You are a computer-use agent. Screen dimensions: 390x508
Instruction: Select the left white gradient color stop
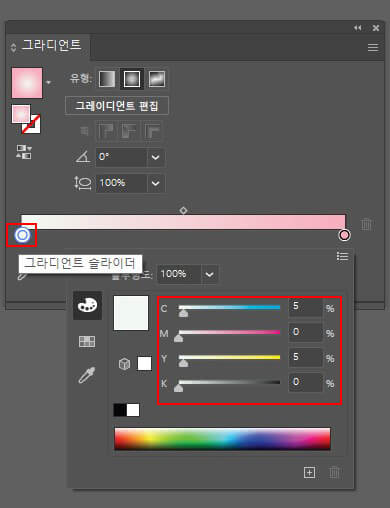tap(22, 235)
